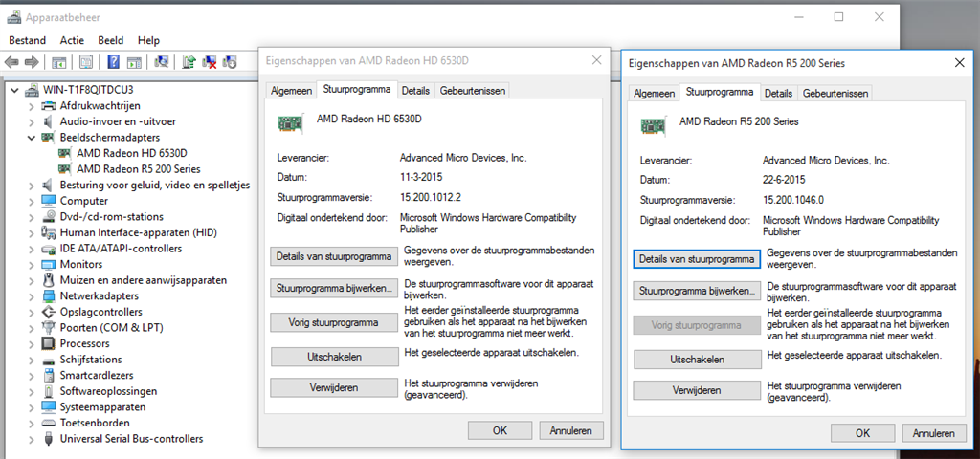Click Vorig stuurprogramma in HD 6530D dialog
The image size is (980, 459).
coord(334,323)
